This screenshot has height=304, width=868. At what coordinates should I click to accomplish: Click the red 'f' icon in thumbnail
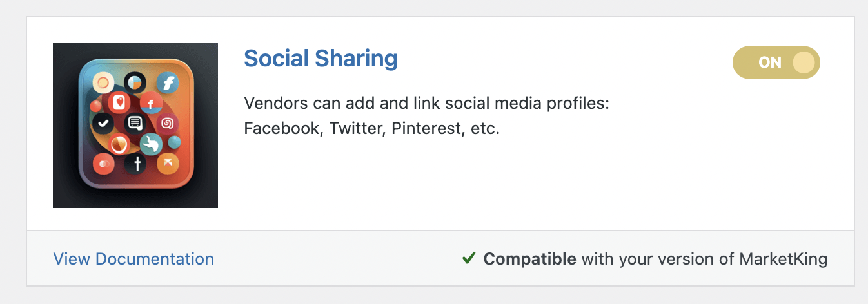(151, 103)
